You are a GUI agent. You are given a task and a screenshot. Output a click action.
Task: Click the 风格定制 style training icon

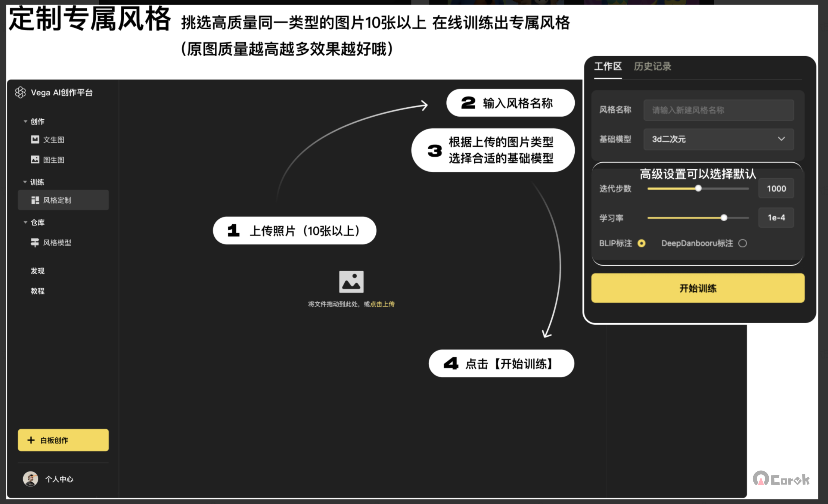[35, 200]
